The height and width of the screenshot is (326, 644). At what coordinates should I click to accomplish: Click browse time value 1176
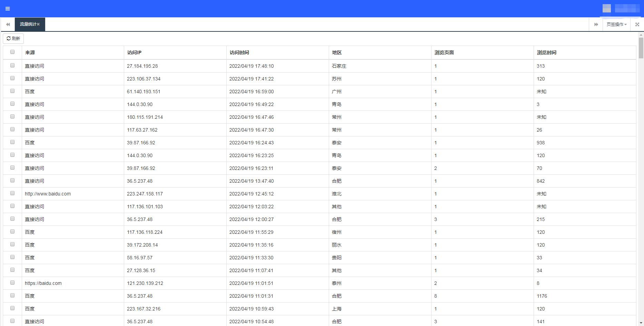[x=542, y=296]
